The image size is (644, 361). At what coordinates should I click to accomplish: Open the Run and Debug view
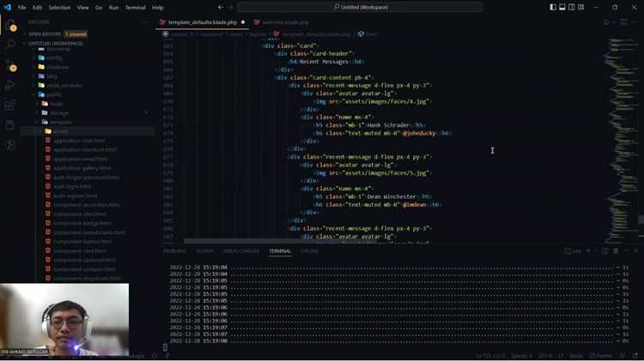(x=10, y=85)
